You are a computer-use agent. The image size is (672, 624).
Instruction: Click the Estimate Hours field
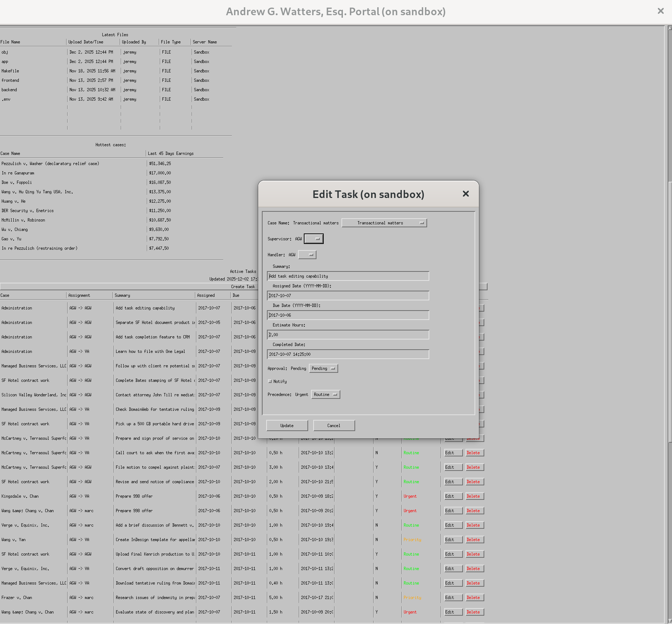coord(348,335)
